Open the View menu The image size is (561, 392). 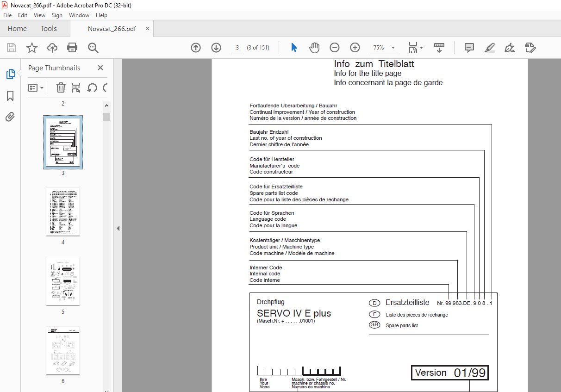point(40,15)
